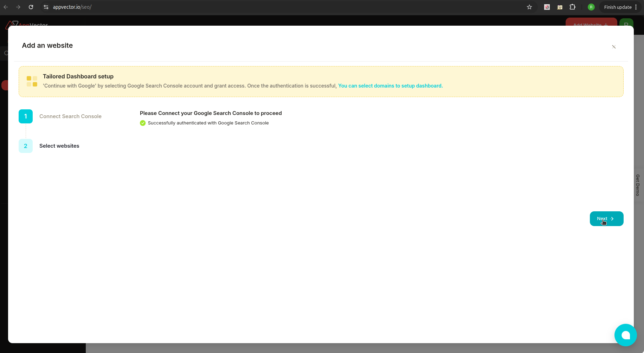Click the Next button

[606, 218]
